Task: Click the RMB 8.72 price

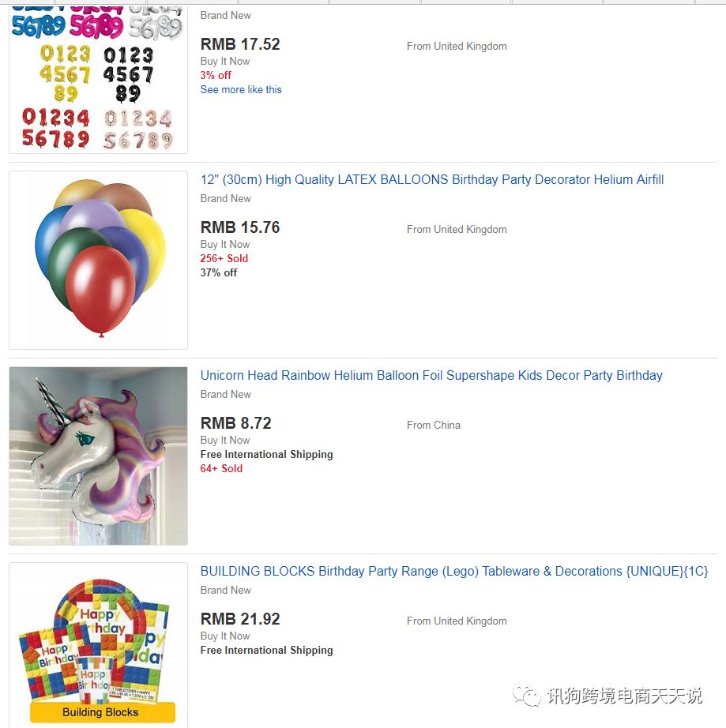Action: pyautogui.click(x=236, y=423)
